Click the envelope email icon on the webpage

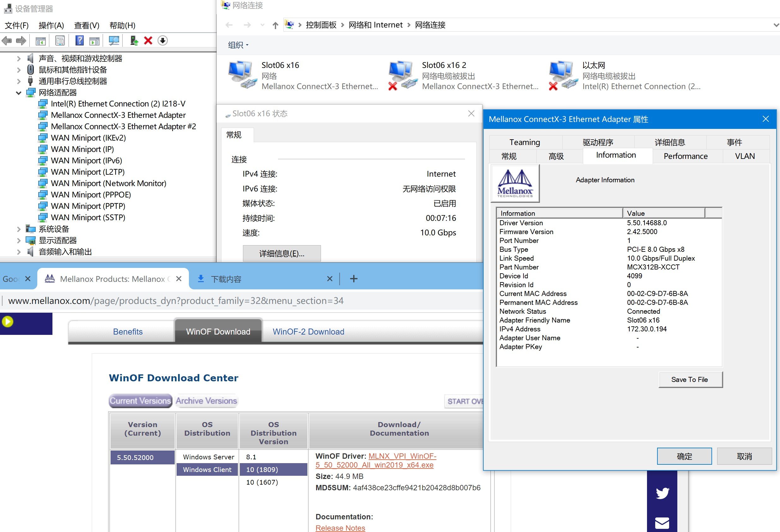[x=662, y=523]
